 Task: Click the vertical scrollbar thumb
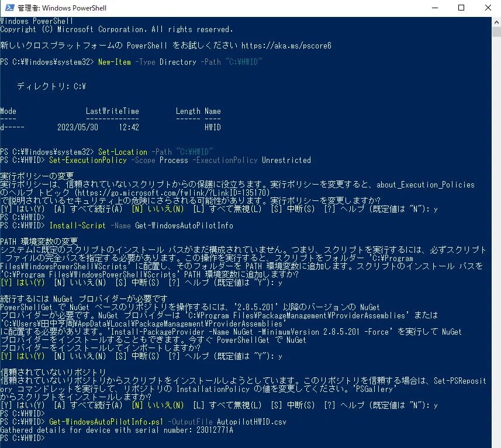coord(496,32)
